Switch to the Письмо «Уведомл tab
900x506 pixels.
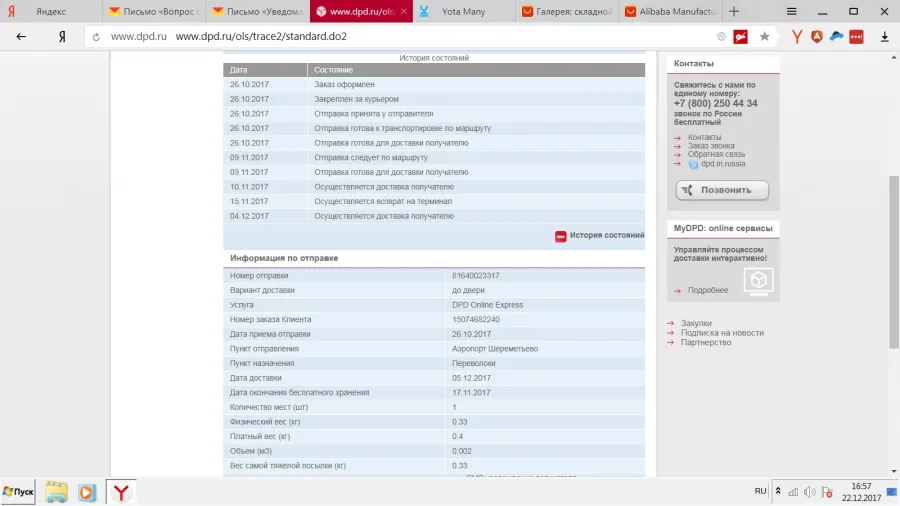[258, 11]
